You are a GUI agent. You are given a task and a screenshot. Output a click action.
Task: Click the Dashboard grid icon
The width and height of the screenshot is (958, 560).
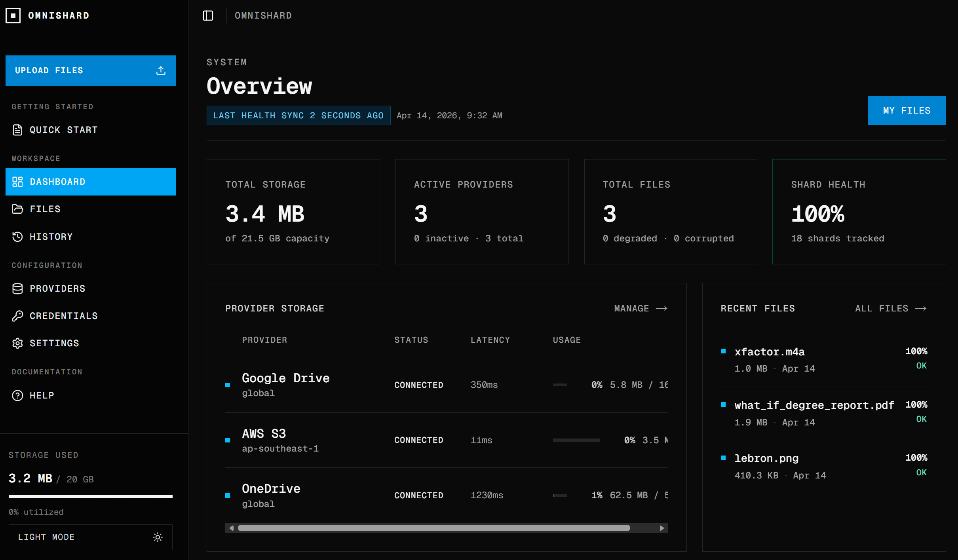[17, 182]
